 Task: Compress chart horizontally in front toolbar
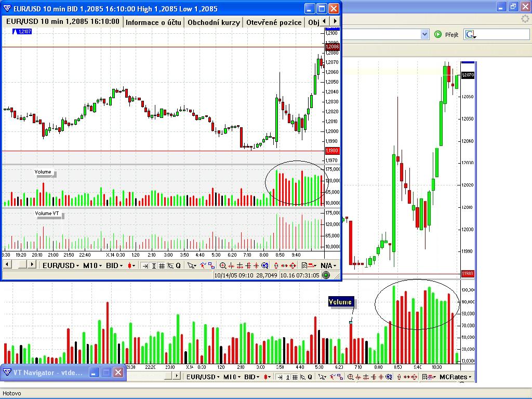tap(231, 265)
